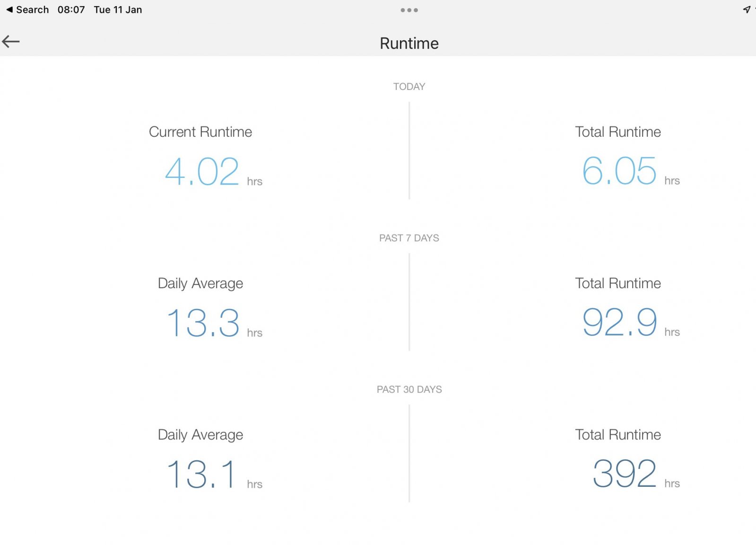Tap the 08:07 clock in status bar

(71, 9)
